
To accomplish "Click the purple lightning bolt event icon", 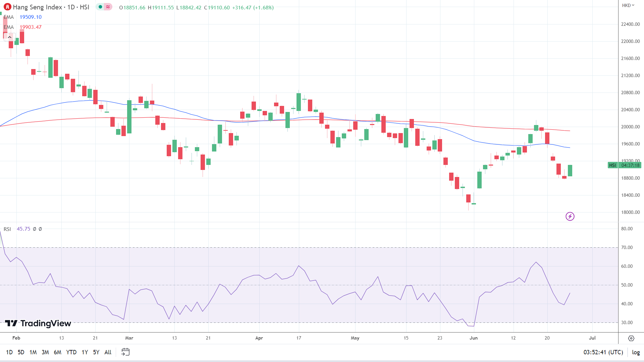I will point(570,217).
